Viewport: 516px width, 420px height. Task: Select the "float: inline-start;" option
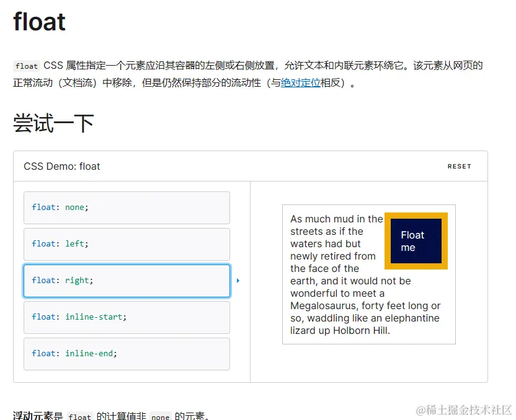click(x=127, y=317)
